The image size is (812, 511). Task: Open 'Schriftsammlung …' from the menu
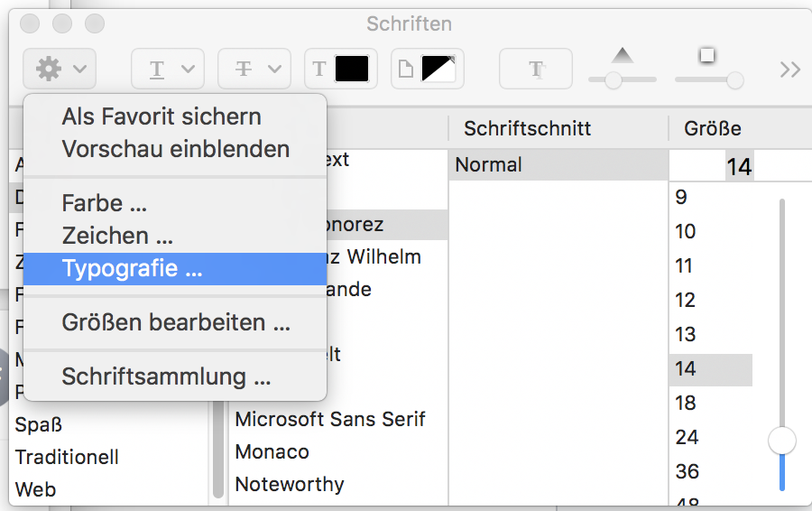166,376
